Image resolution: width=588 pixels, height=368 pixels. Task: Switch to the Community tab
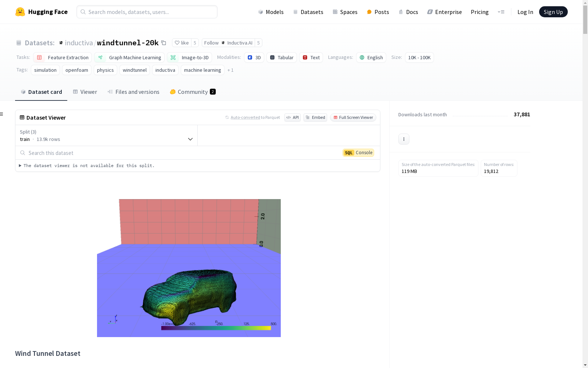pos(193,92)
